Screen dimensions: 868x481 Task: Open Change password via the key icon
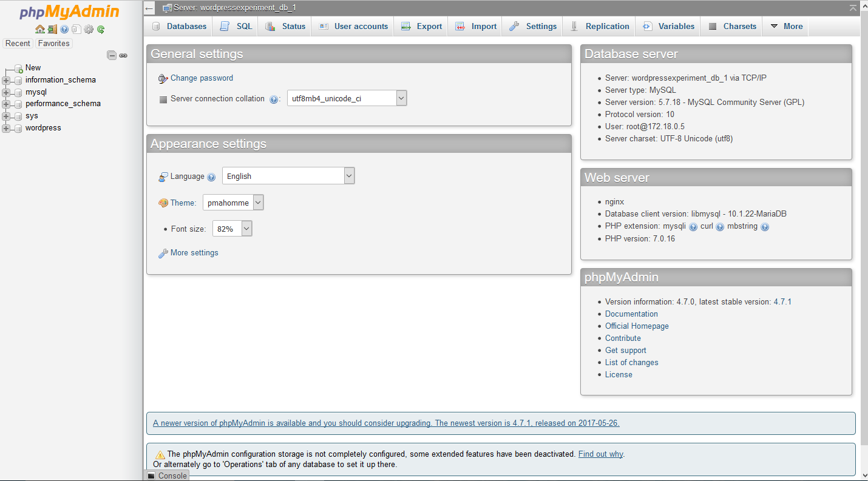(163, 79)
